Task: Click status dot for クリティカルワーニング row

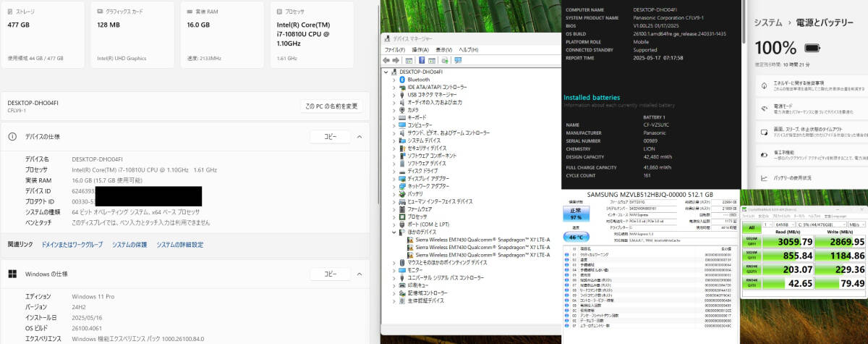Action: pyautogui.click(x=566, y=256)
